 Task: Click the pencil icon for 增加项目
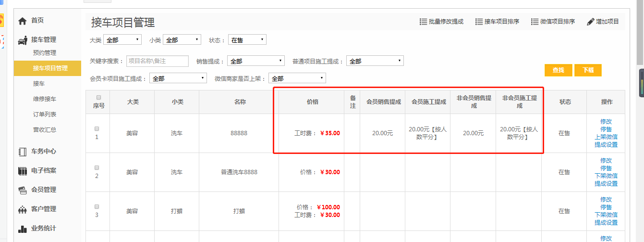[591, 22]
